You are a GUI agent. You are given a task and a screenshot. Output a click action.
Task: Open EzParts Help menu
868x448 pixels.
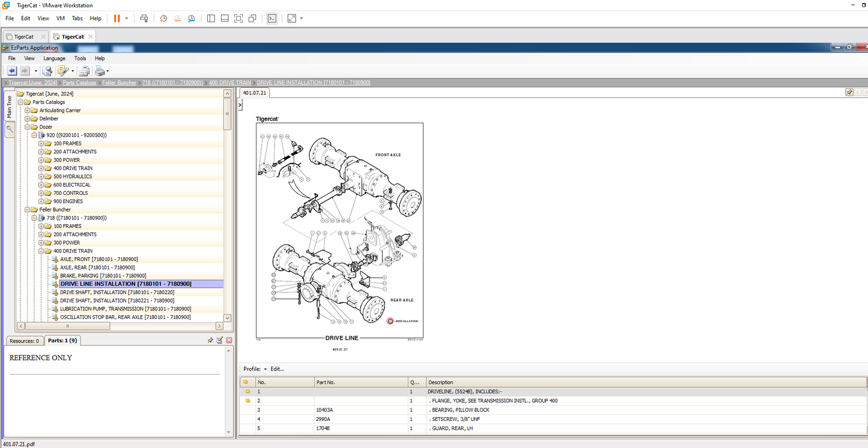[x=100, y=58]
